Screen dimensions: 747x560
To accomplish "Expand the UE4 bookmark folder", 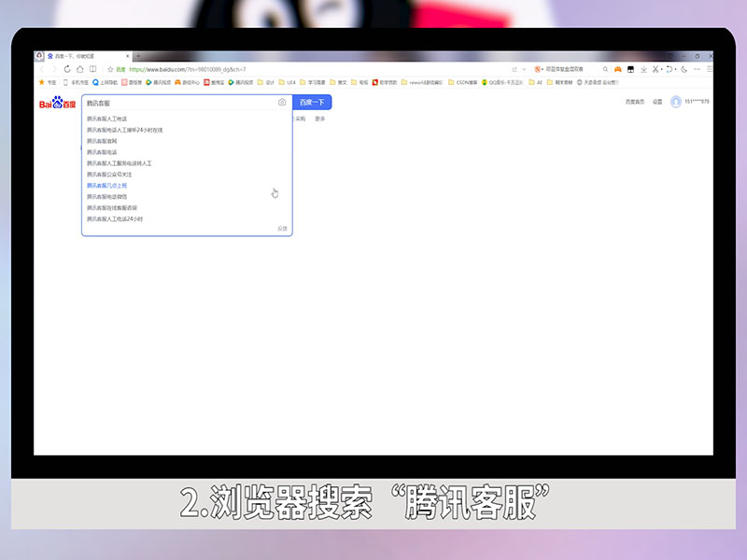I will [288, 82].
